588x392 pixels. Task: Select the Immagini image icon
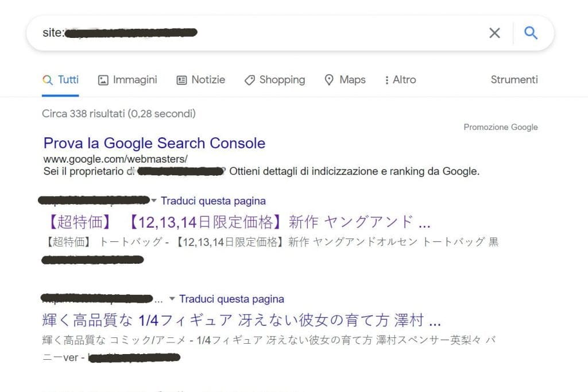coord(103,80)
